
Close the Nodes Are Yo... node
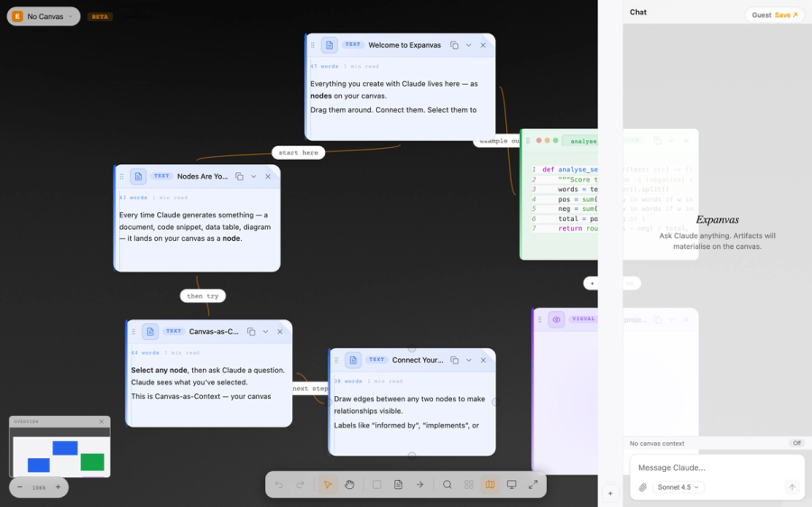268,177
